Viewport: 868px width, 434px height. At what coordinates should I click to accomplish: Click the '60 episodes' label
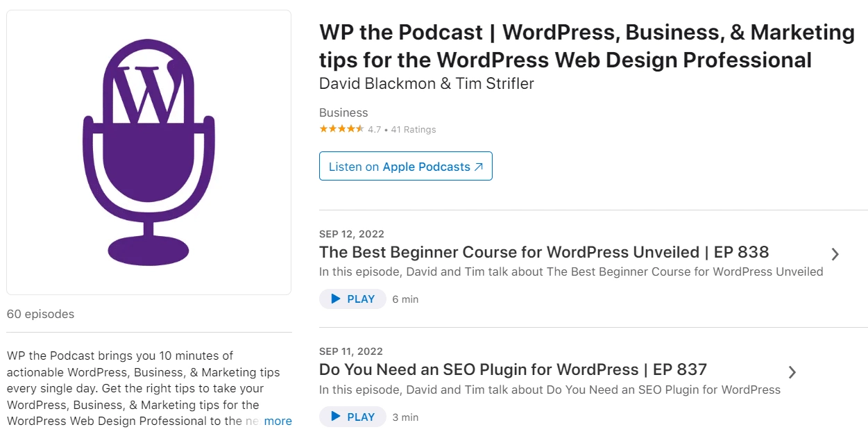pyautogui.click(x=40, y=314)
